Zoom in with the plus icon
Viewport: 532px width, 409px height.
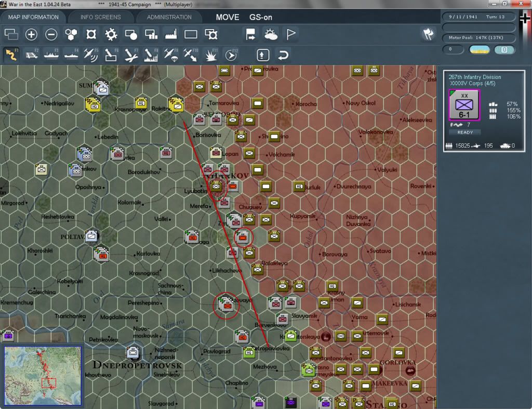pos(31,34)
